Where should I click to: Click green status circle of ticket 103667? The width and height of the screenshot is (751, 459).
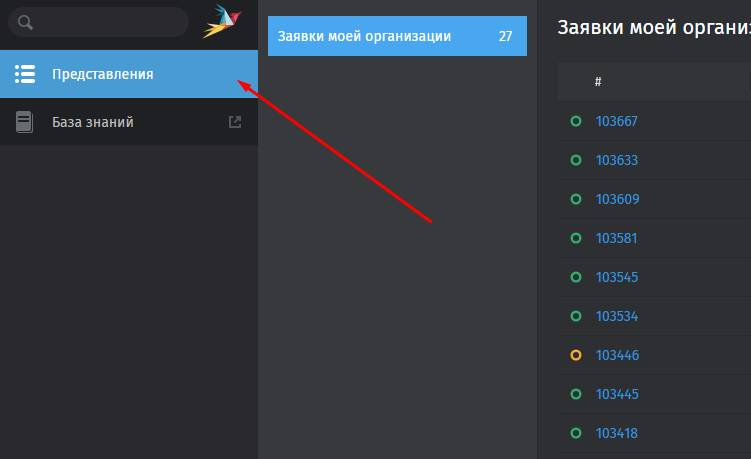pos(576,121)
